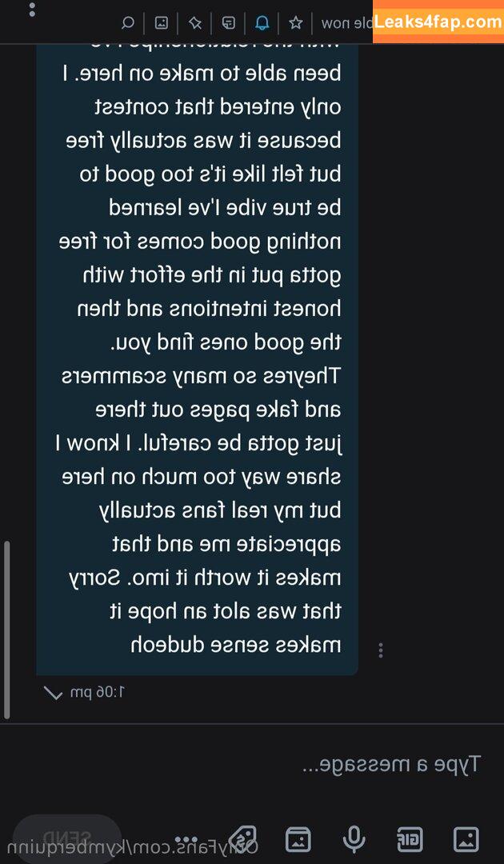Image resolution: width=504 pixels, height=864 pixels.
Task: Open the GIF picker
Action: point(410,840)
